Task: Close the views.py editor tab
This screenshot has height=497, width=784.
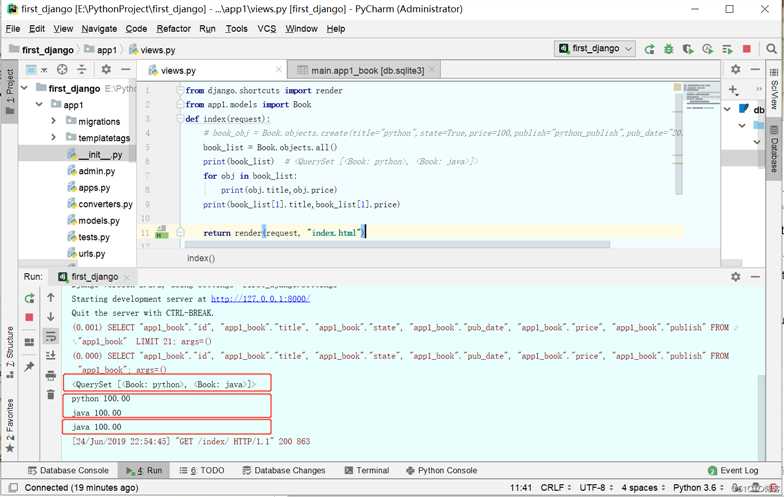Action: [x=278, y=70]
